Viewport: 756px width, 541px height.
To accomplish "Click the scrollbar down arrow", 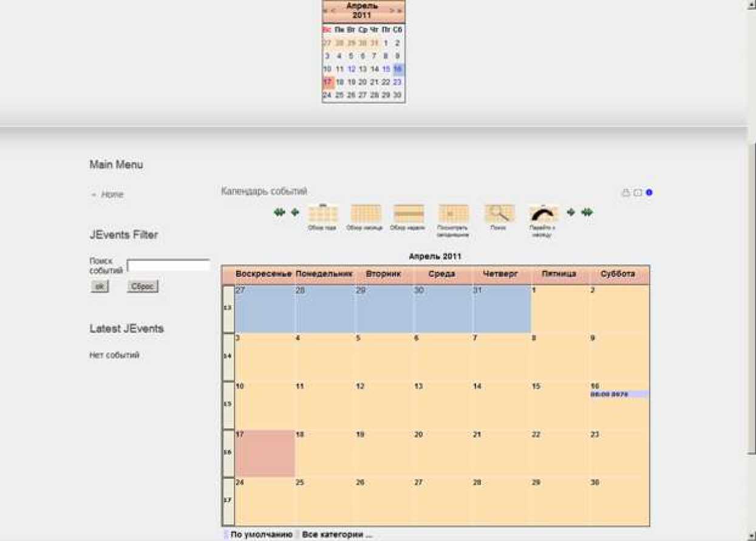I will 751,536.
